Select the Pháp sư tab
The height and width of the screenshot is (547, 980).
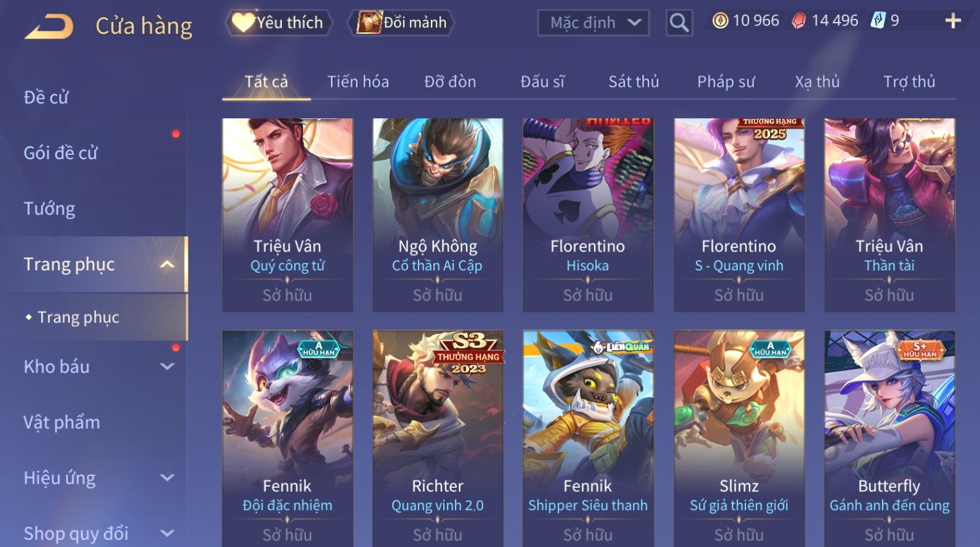(x=726, y=82)
